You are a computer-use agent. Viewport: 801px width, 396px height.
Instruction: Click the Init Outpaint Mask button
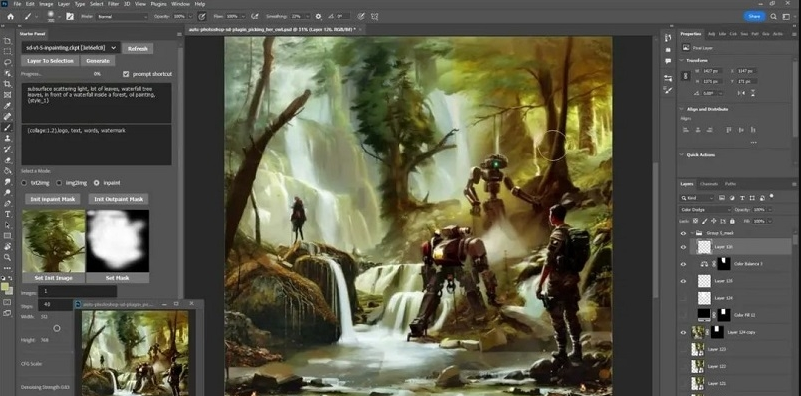coord(119,199)
